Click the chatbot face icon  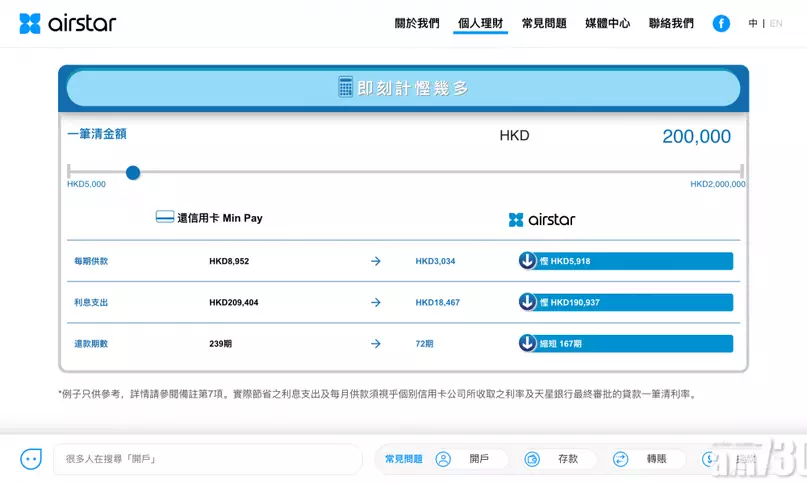coord(31,459)
